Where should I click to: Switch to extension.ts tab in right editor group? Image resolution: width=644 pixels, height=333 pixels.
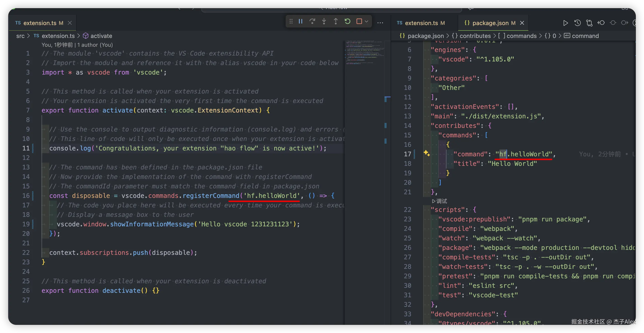(421, 23)
